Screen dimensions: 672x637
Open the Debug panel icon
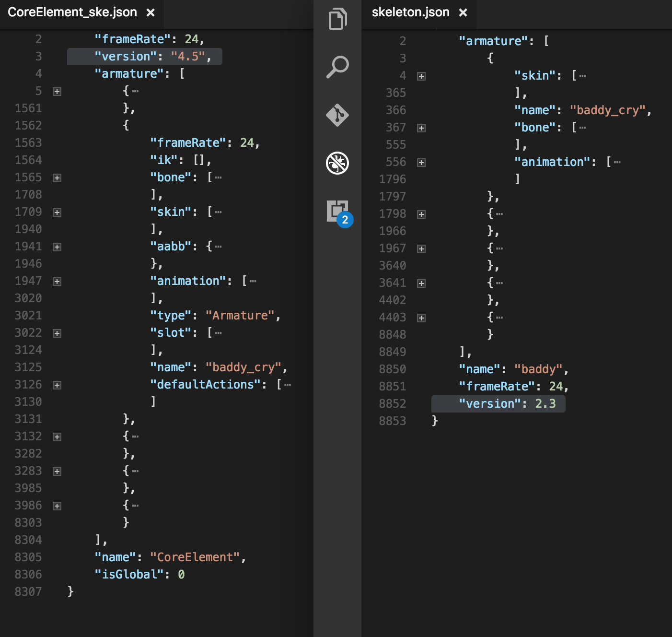tap(337, 163)
